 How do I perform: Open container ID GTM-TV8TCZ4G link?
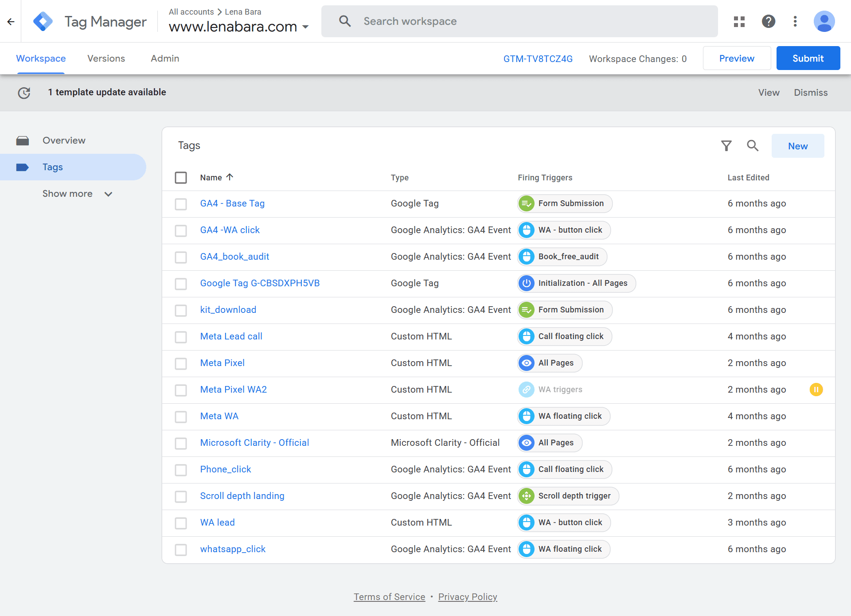click(538, 59)
